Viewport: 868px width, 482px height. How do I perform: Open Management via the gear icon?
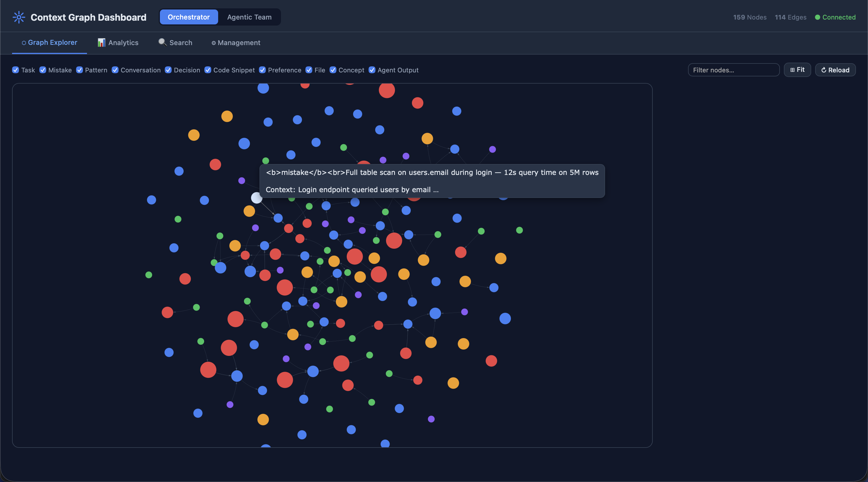214,43
